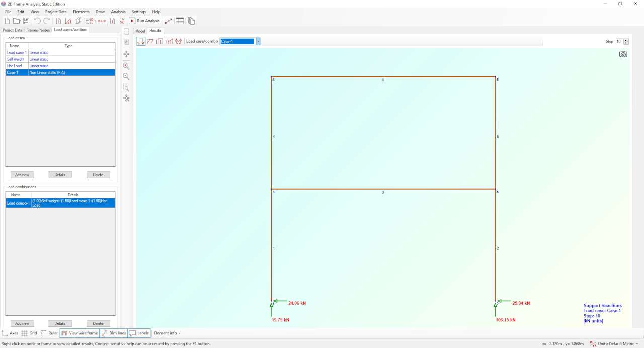644x348 pixels.
Task: Select the 'Load combo-1' combination row
Action: pos(60,203)
